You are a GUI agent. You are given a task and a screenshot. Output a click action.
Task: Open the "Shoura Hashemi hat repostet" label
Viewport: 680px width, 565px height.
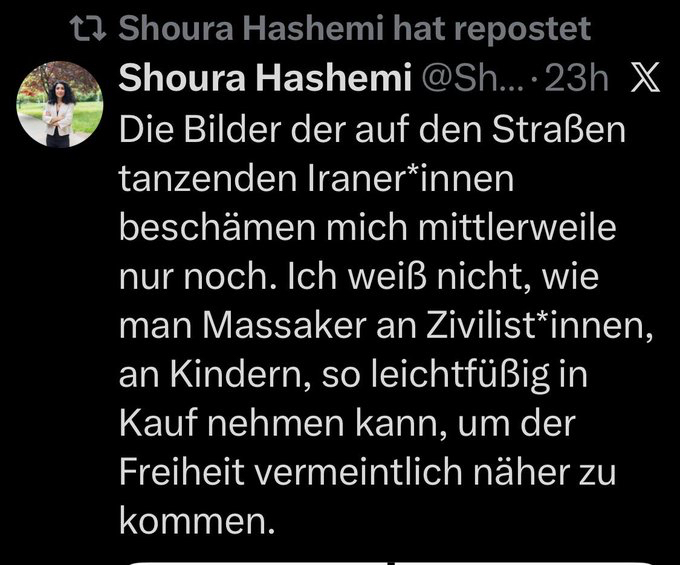click(355, 29)
